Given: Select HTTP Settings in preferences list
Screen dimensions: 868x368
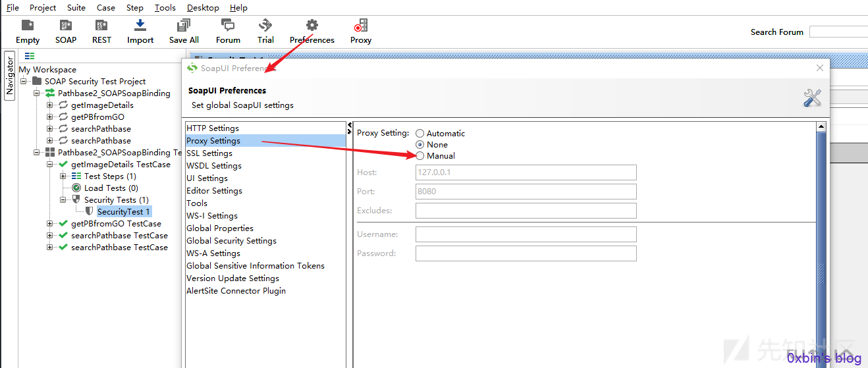Looking at the screenshot, I should click(266, 128).
